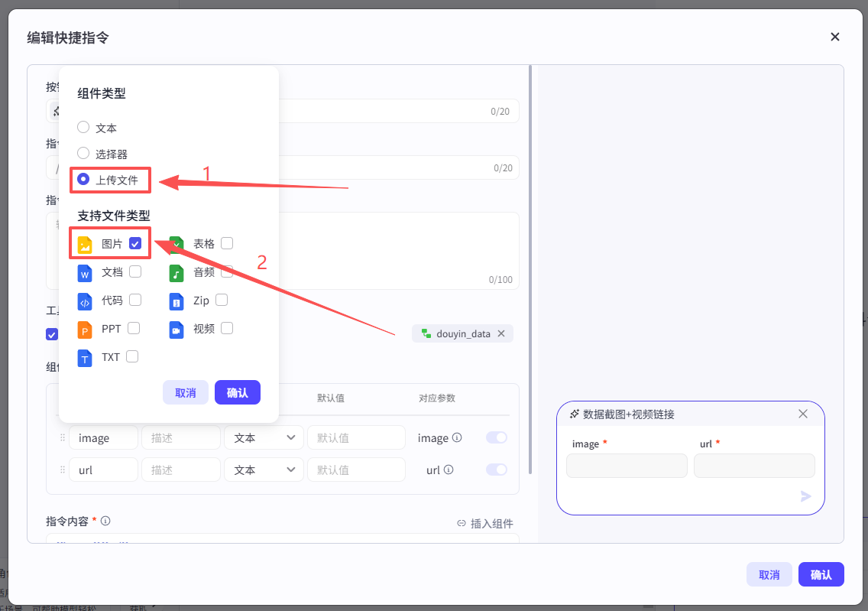Remove the douyin_data tool tag
868x611 pixels.
pos(501,333)
